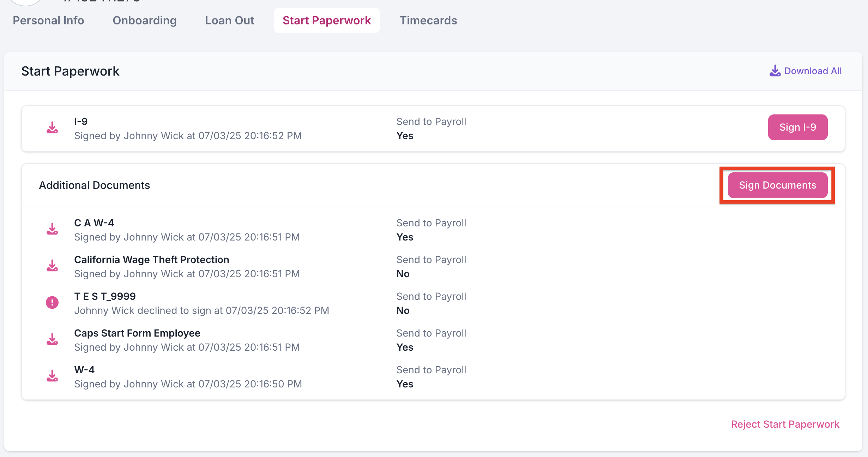Download the W-4 document icon

coord(52,376)
